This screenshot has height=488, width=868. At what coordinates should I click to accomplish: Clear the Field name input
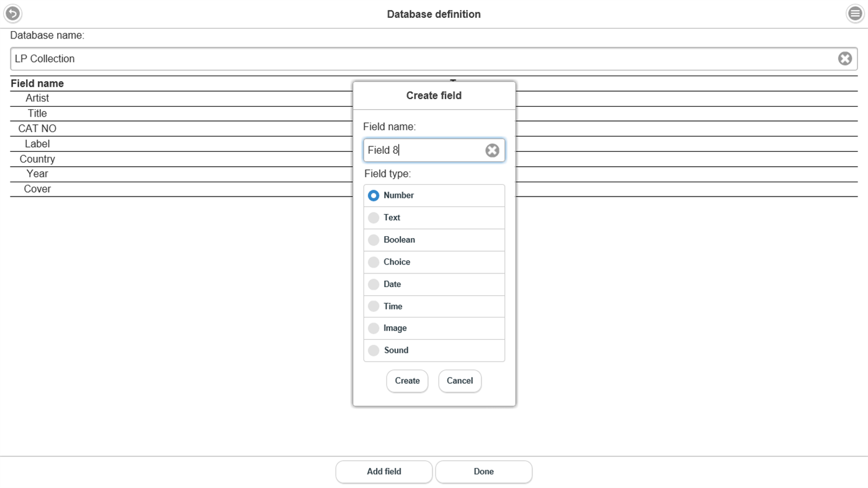492,149
